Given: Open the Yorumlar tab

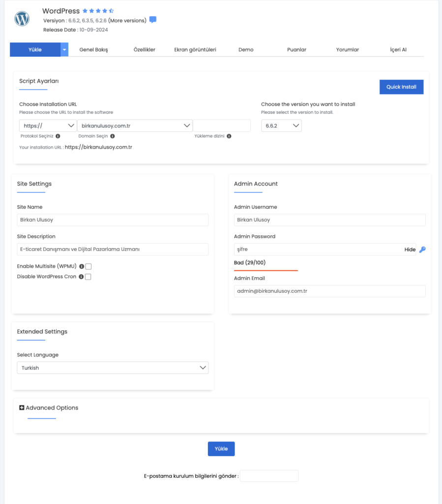Looking at the screenshot, I should pyautogui.click(x=347, y=50).
